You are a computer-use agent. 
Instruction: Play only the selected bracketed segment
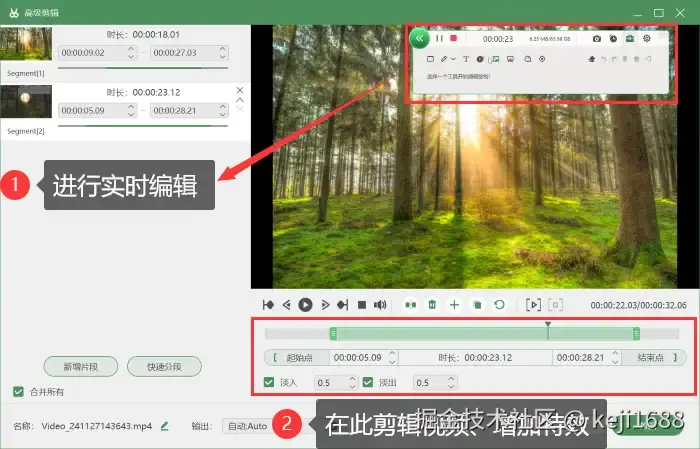click(533, 305)
